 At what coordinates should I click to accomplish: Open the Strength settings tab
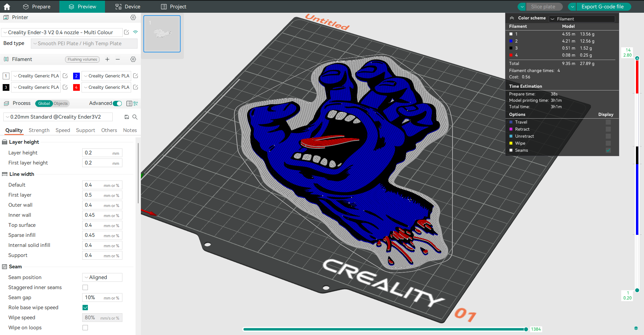(39, 130)
